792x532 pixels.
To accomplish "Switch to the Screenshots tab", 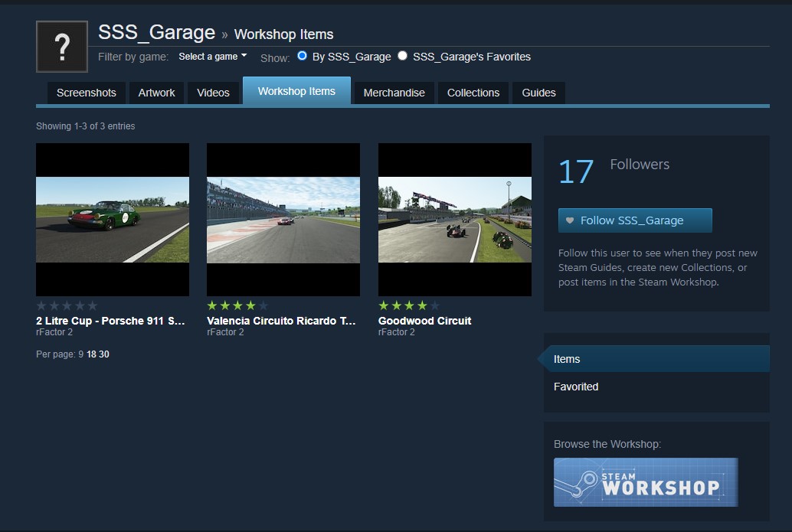I will (87, 93).
